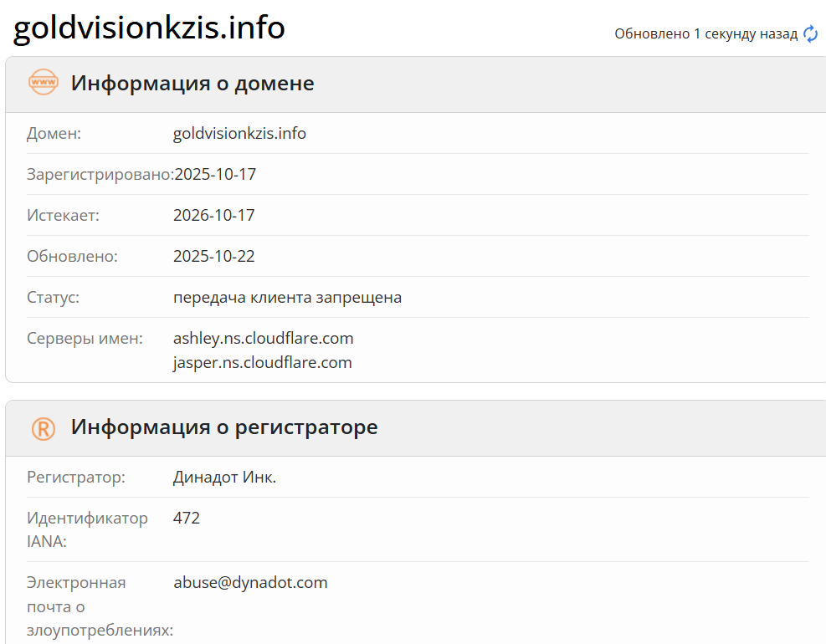The height and width of the screenshot is (644, 826).
Task: Expand the 'Информация о домене' section header
Action: (192, 83)
